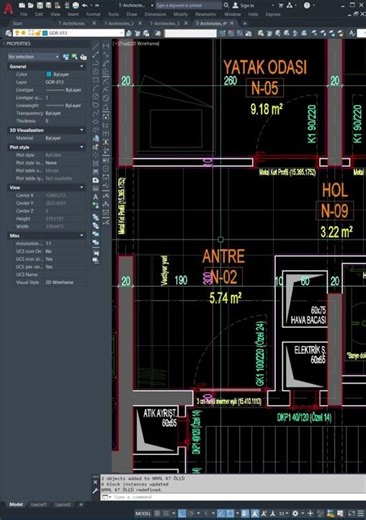Click the New drawing icon in title bar
366x520 pixels.
click(x=22, y=5)
